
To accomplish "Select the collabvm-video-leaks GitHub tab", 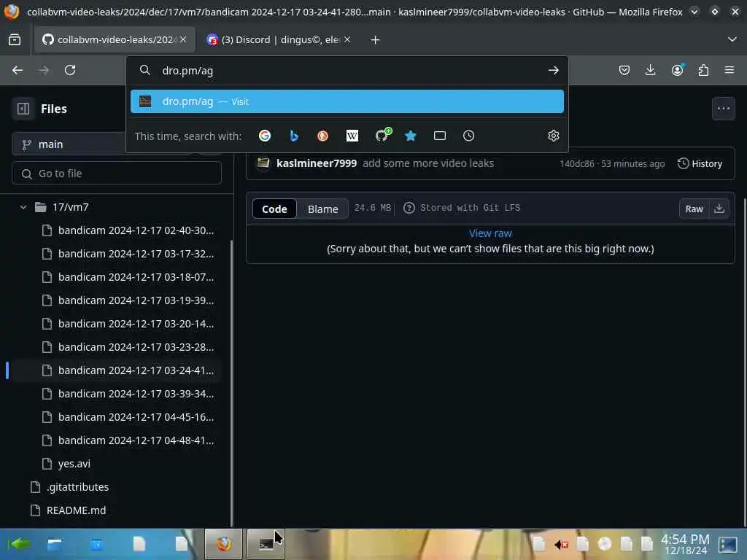I will tap(115, 40).
